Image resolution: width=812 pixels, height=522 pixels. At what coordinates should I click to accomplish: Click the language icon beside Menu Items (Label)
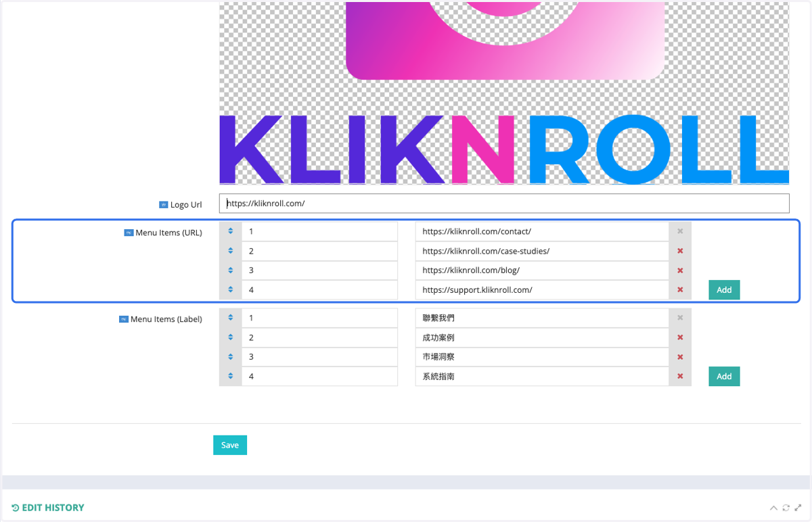click(124, 319)
